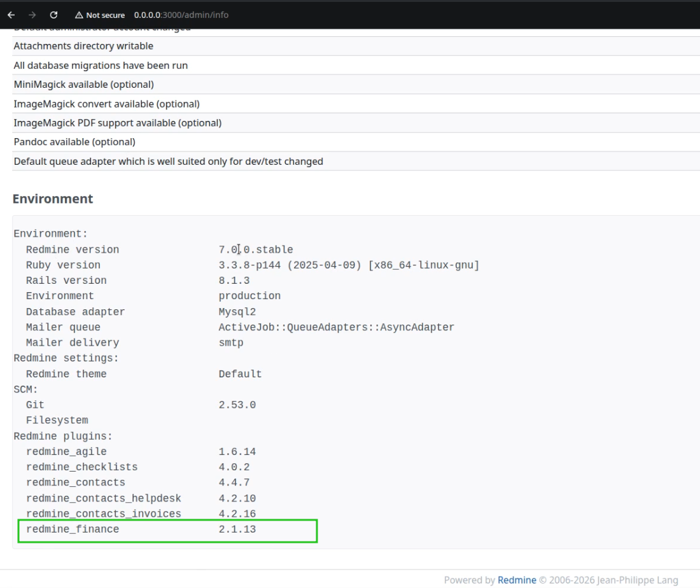This screenshot has height=588, width=700.
Task: Click Redmine theme value 'Default'
Action: point(240,374)
